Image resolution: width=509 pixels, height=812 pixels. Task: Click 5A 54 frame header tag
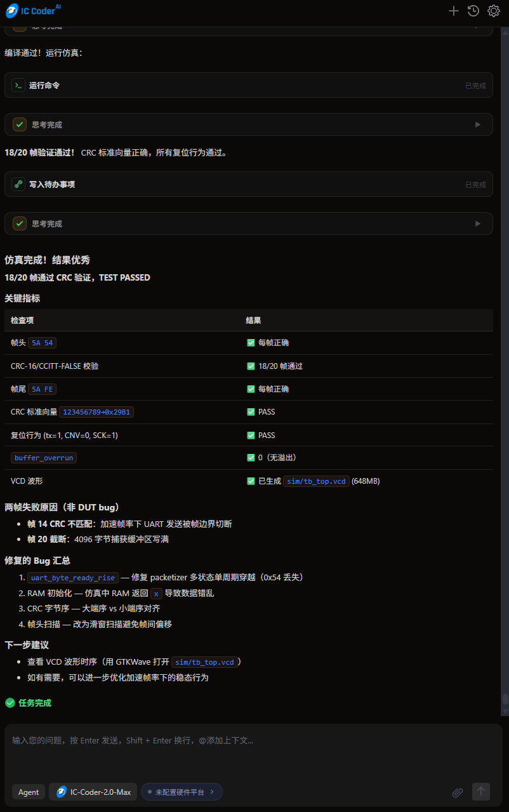pyautogui.click(x=43, y=343)
